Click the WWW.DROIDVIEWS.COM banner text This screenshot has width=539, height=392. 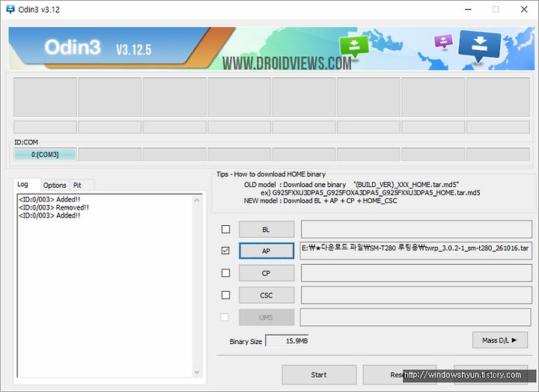click(x=287, y=64)
